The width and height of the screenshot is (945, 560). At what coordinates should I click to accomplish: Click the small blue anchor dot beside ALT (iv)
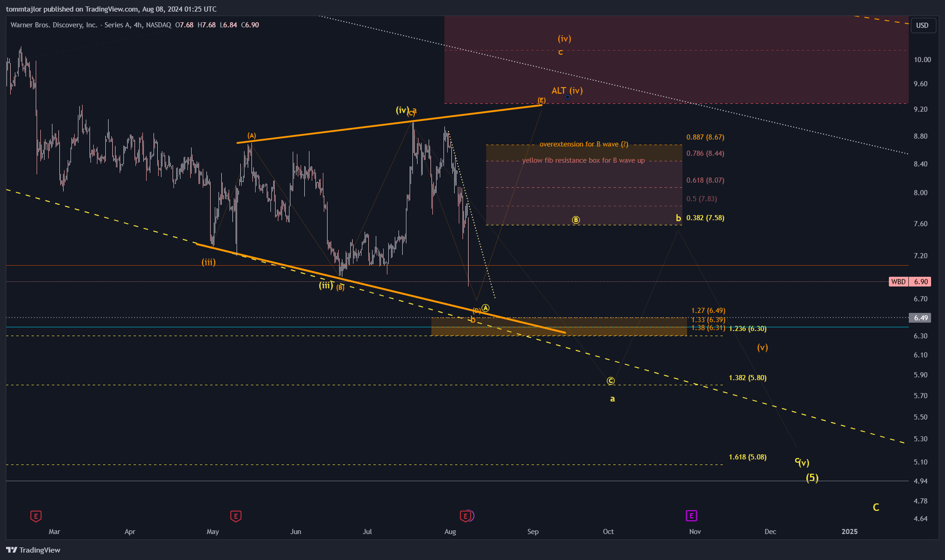pos(567,97)
